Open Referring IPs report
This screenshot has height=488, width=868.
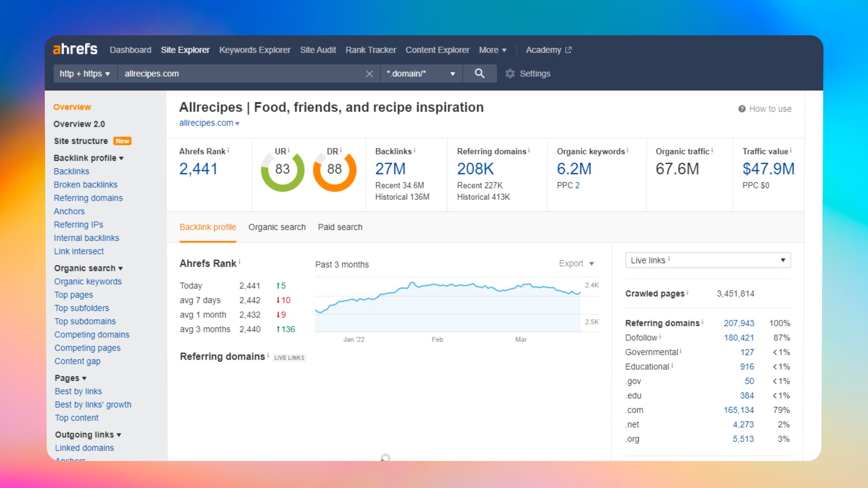pyautogui.click(x=78, y=225)
